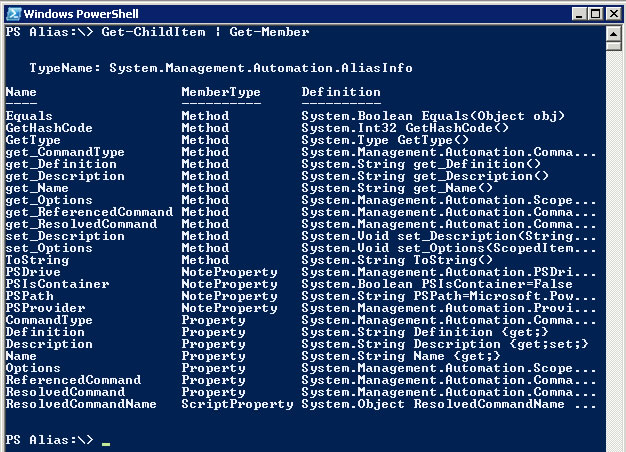Click the PSDrive NoteProperty name
The height and width of the screenshot is (452, 626).
tap(33, 272)
